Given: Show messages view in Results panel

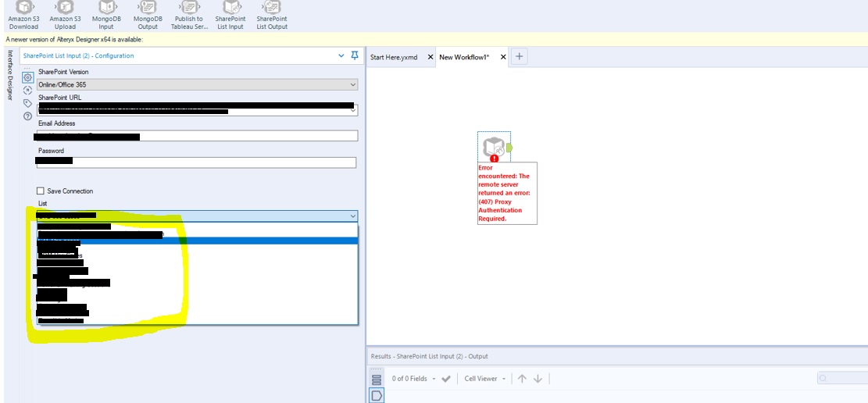Looking at the screenshot, I should [x=377, y=380].
